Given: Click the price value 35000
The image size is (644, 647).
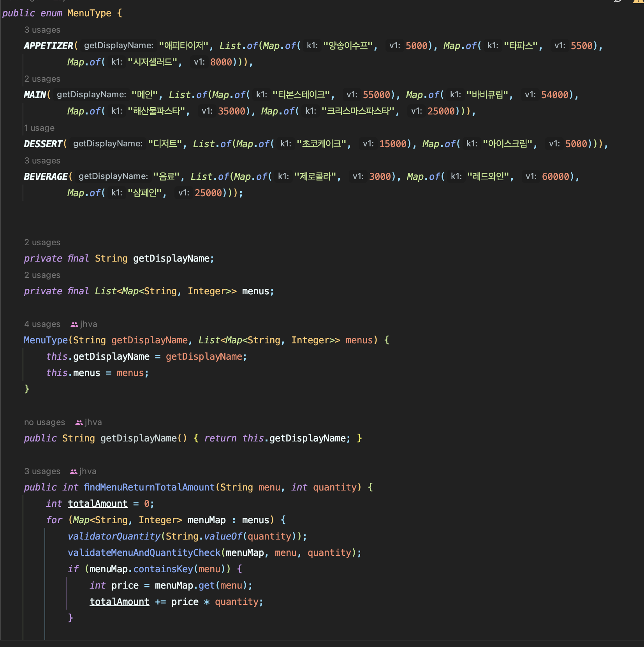Looking at the screenshot, I should pos(232,111).
